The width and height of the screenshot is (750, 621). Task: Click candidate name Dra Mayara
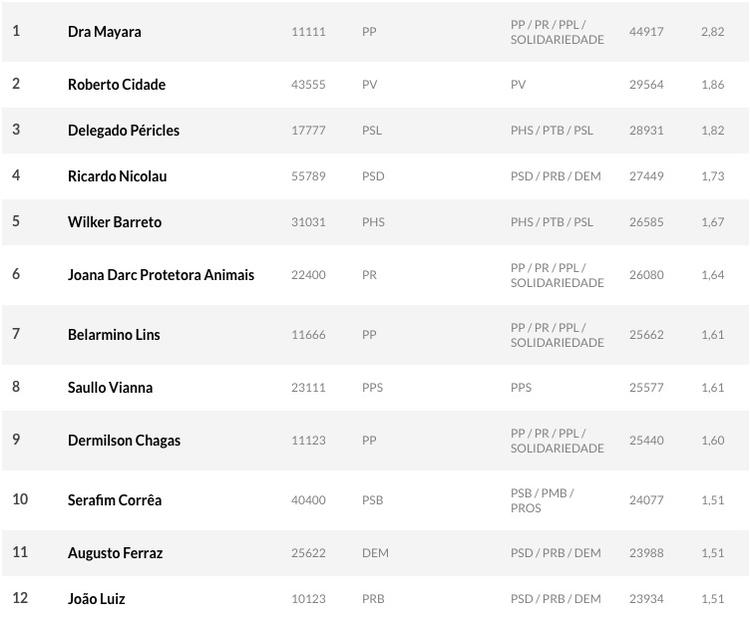(104, 32)
